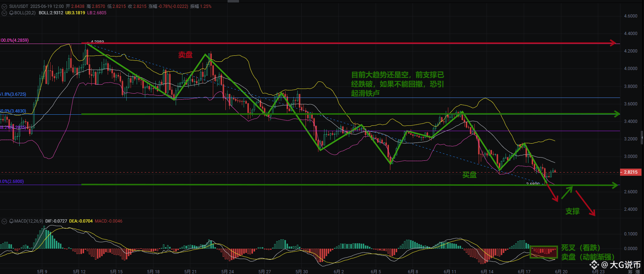Click the MACD indicator alert bell
Viewport: 644px width, 274px height.
pyautogui.click(x=11, y=221)
